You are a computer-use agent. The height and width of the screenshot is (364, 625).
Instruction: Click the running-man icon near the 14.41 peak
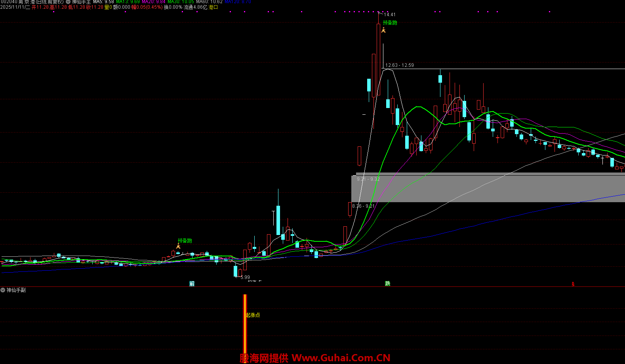[383, 30]
